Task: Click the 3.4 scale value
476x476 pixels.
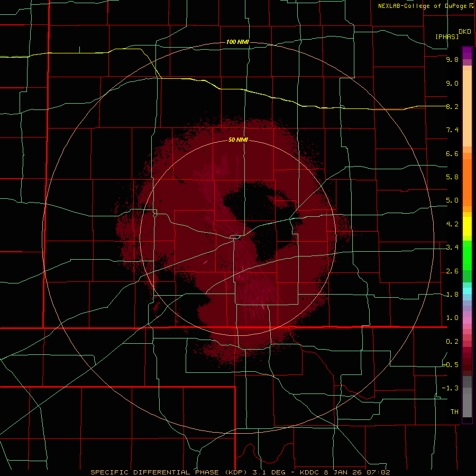Action: tap(452, 248)
